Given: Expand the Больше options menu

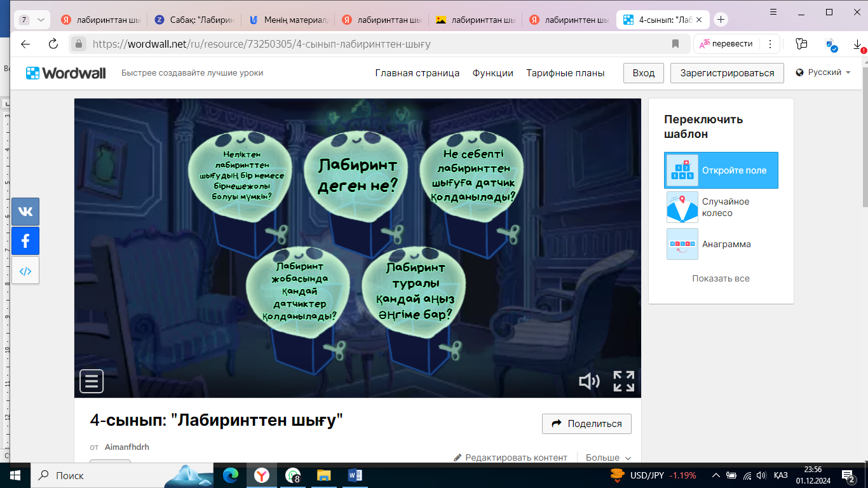Looking at the screenshot, I should click(x=608, y=457).
